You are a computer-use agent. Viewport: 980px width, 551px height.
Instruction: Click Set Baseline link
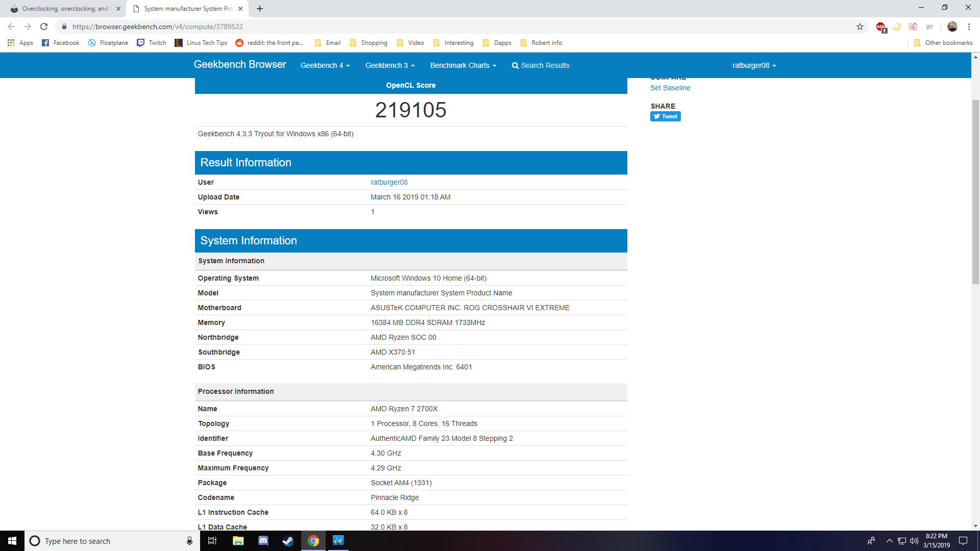point(670,88)
